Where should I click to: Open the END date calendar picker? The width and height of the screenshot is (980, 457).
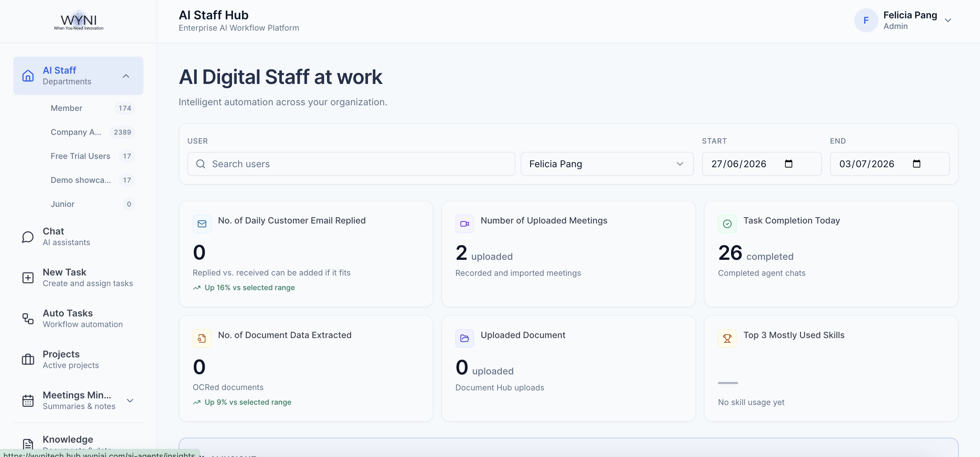[x=916, y=164]
